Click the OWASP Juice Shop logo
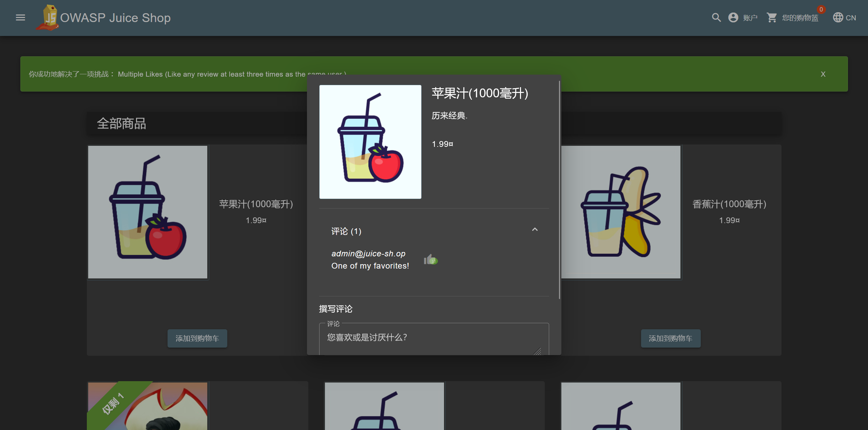Image resolution: width=868 pixels, height=430 pixels. [48, 18]
